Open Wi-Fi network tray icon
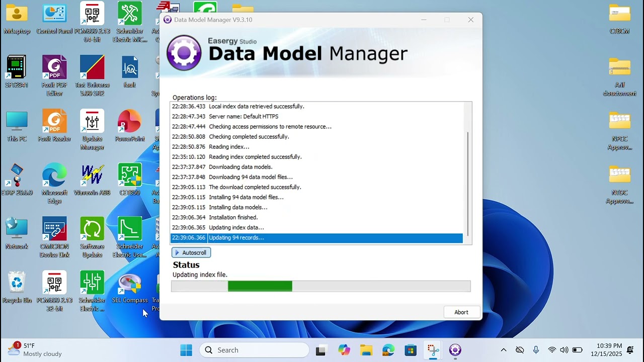 coord(552,350)
